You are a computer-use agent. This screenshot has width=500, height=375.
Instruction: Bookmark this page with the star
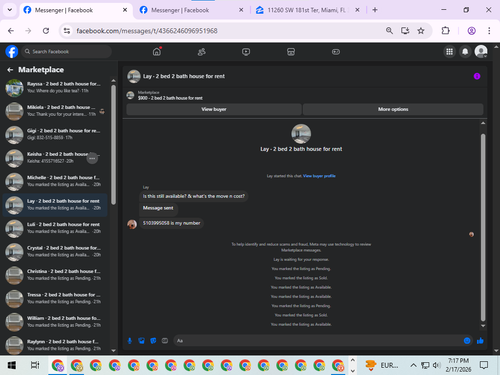pos(421,31)
